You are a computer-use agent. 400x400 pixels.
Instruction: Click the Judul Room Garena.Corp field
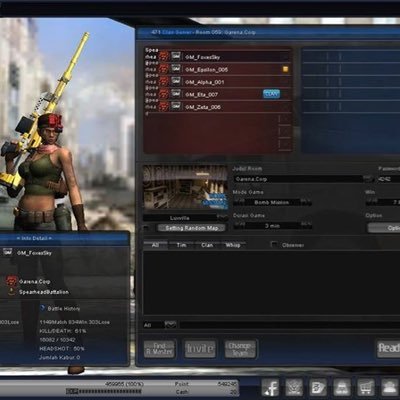tap(298, 179)
